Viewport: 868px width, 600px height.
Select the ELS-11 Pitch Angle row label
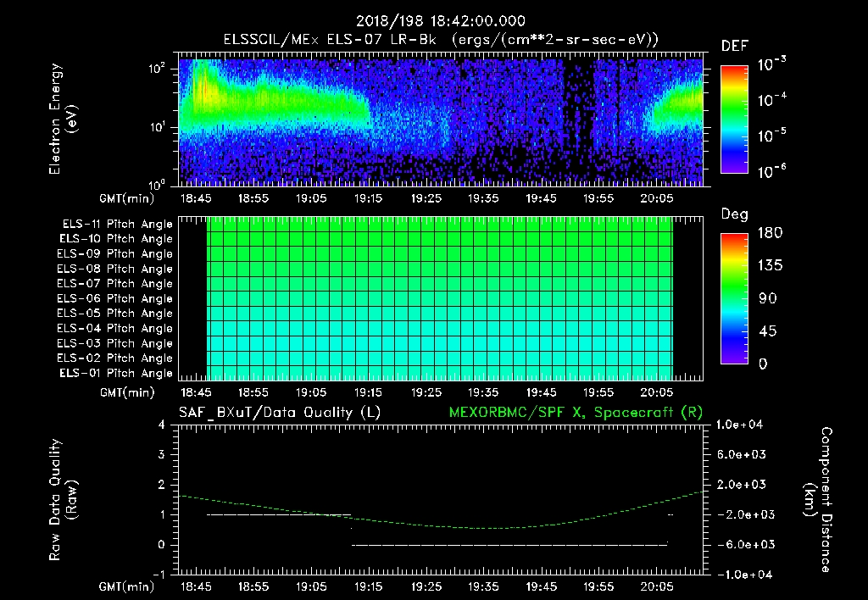pyautogui.click(x=117, y=225)
